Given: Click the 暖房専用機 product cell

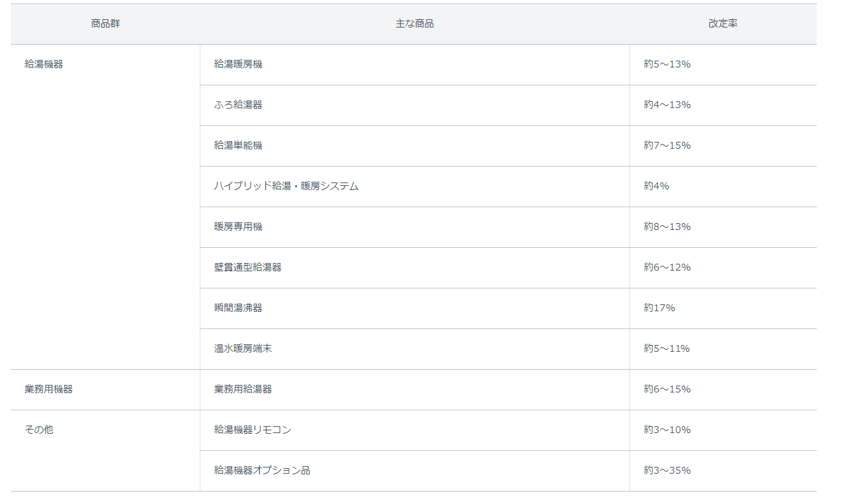Looking at the screenshot, I should (x=238, y=227).
